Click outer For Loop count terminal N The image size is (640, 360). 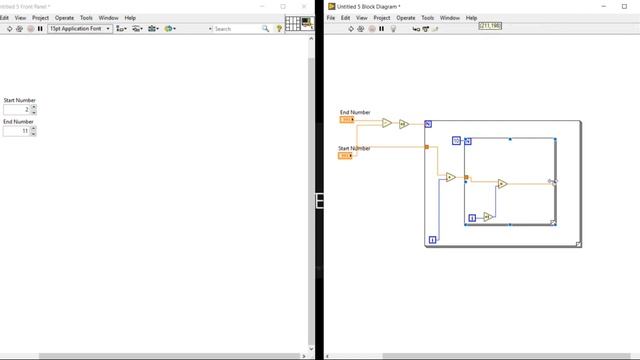pyautogui.click(x=428, y=124)
